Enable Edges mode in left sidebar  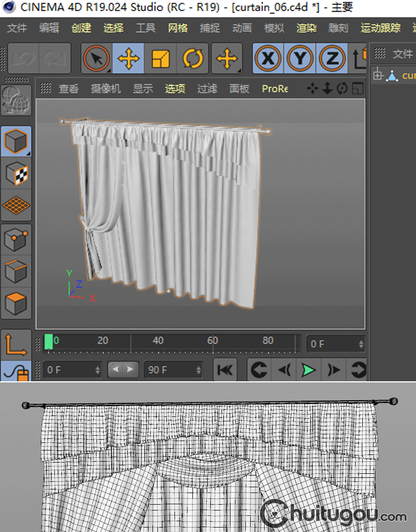pos(16,272)
